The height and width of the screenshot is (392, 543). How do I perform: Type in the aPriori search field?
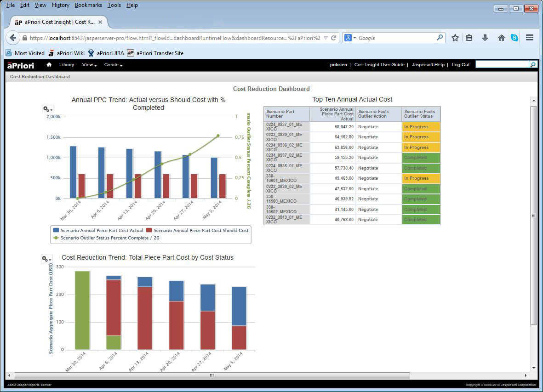coord(501,65)
